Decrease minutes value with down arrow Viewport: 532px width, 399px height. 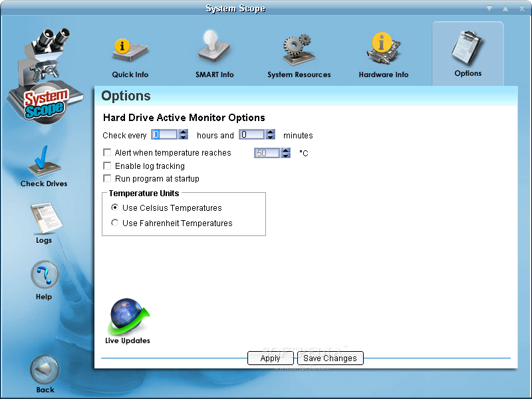pos(271,137)
